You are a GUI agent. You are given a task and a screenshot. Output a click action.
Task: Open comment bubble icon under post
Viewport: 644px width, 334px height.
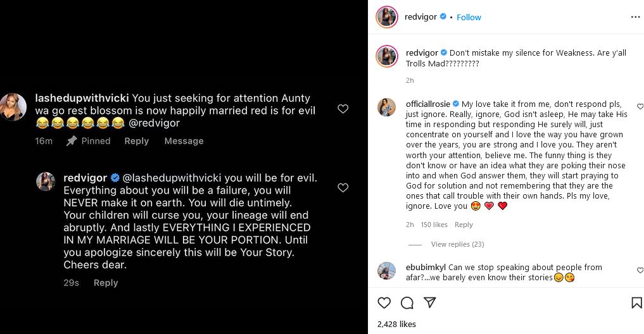pyautogui.click(x=407, y=303)
